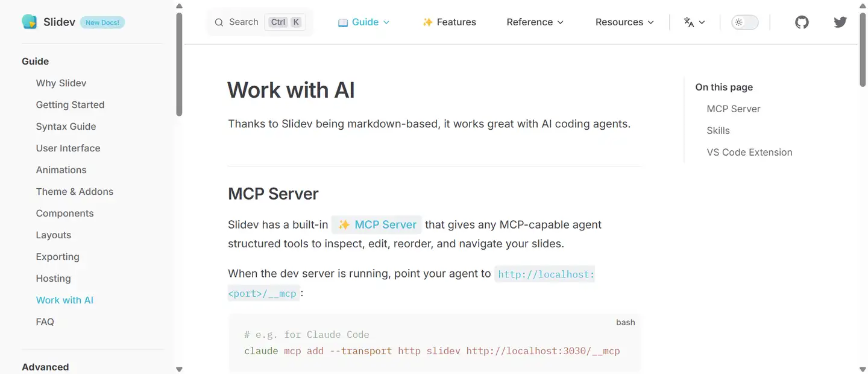Open the Twitter icon link
868x374 pixels.
coord(840,22)
